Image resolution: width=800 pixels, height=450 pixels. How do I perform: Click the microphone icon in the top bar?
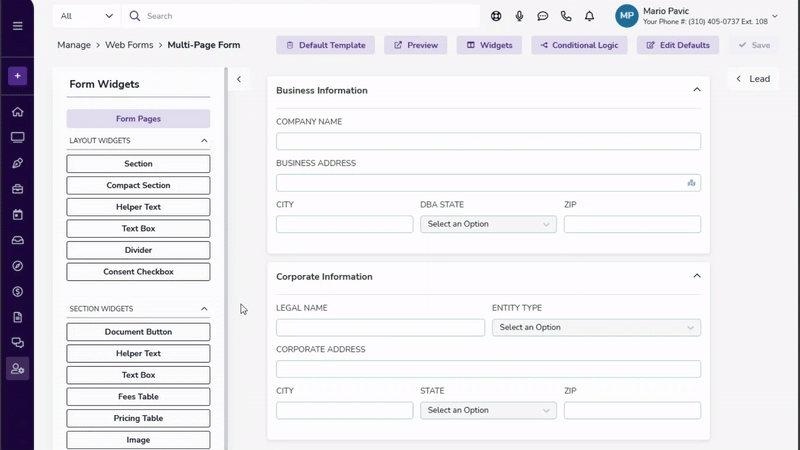click(x=519, y=16)
